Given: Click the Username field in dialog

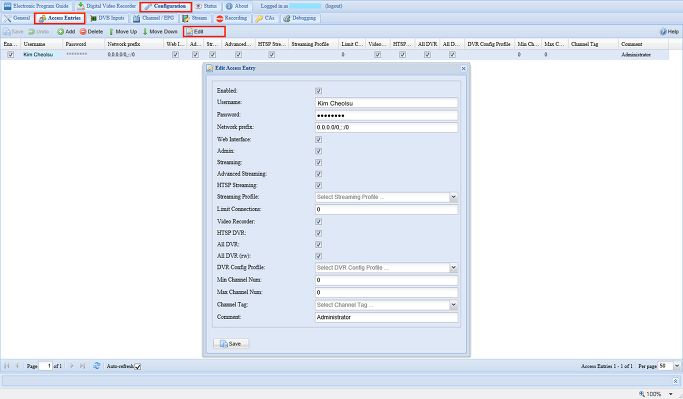Looking at the screenshot, I should [x=386, y=103].
